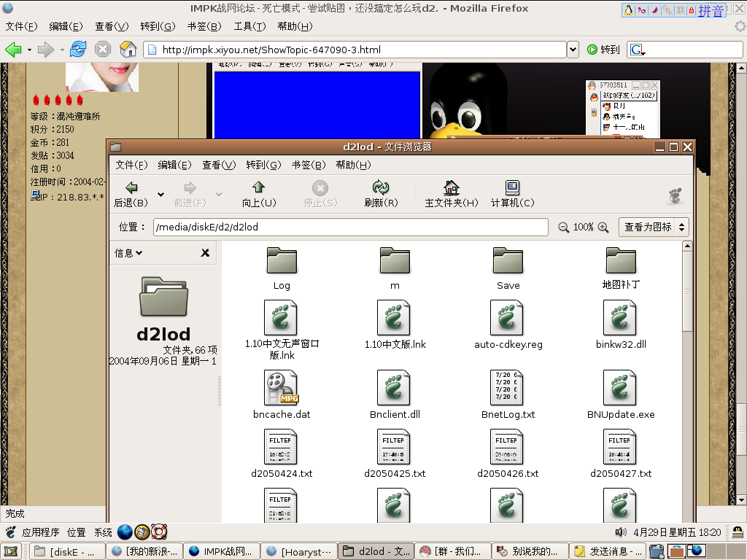
Task: Click the Firefox URL address field
Action: 355,50
